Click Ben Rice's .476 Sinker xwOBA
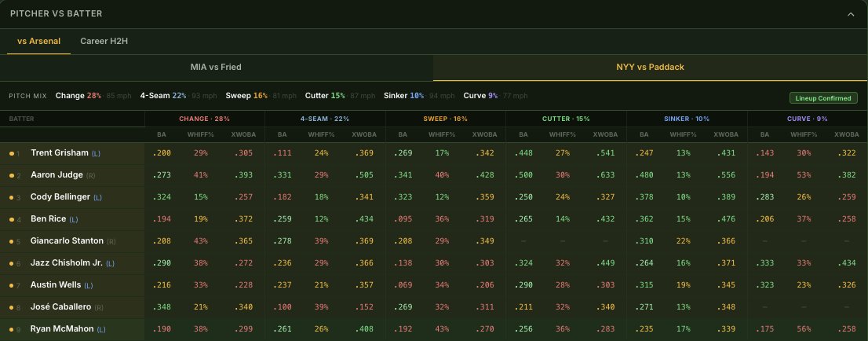The height and width of the screenshot is (341, 868). (x=726, y=219)
